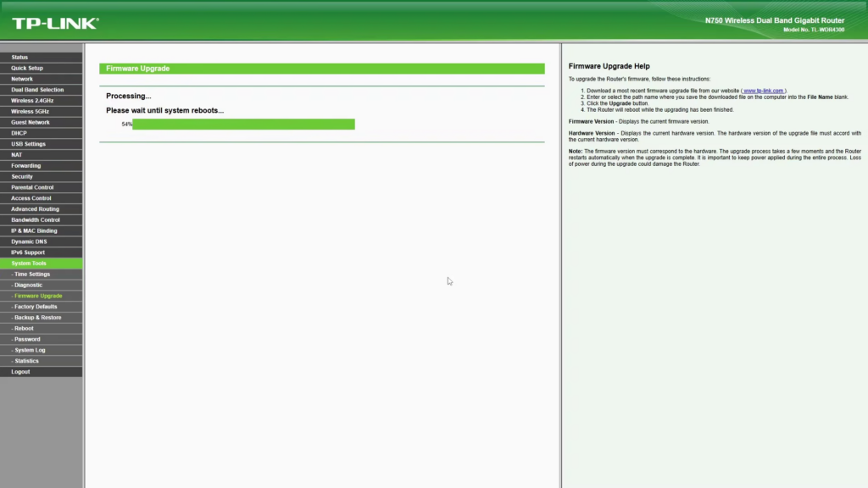Open Time Settings submenu item
Screen dimensions: 868x488
click(31, 274)
